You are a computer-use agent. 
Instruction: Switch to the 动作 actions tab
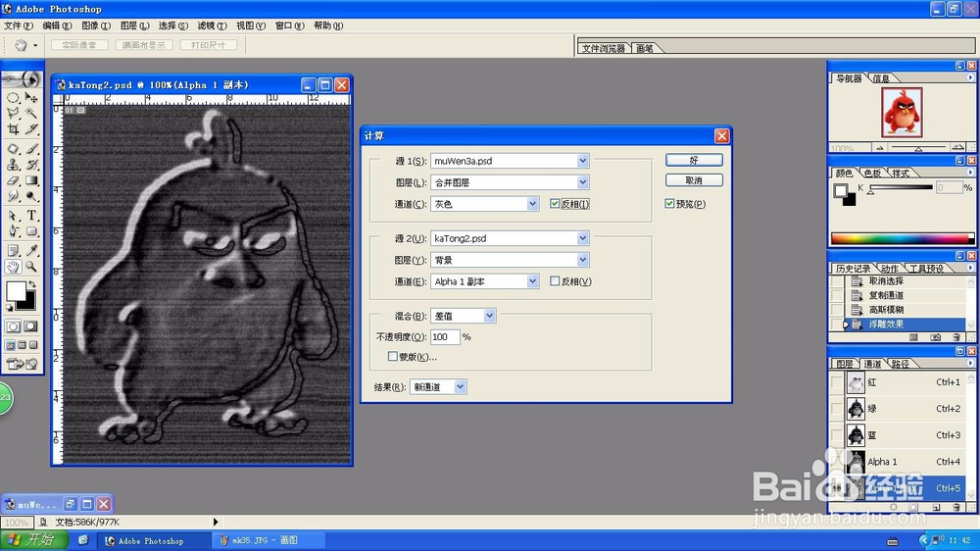tap(889, 269)
